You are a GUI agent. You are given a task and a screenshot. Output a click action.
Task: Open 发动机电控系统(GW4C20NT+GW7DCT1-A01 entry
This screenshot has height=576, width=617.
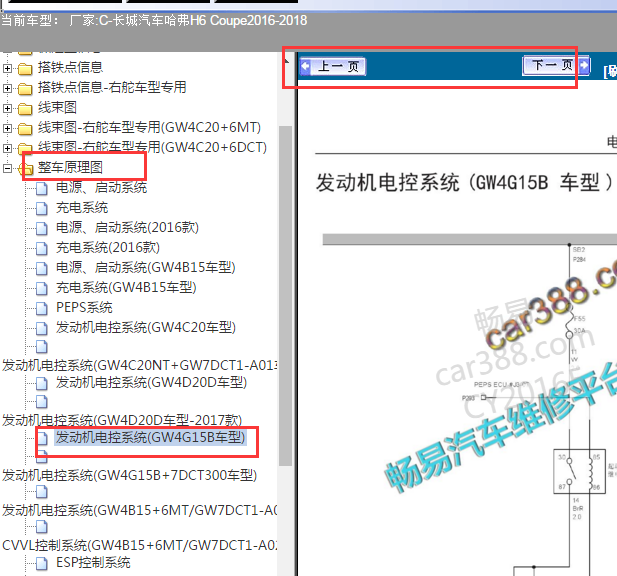point(139,366)
